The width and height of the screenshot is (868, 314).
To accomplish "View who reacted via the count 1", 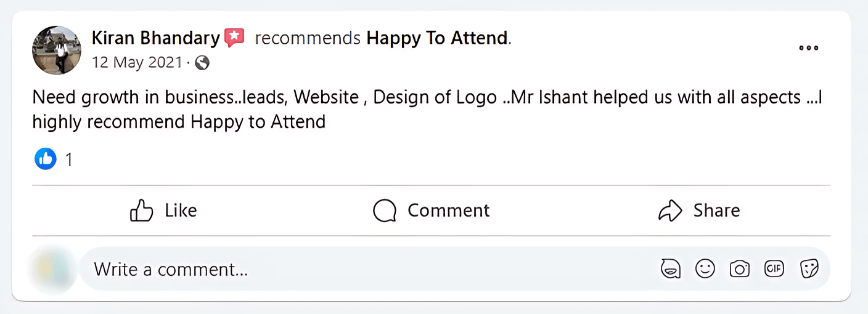I will (69, 160).
